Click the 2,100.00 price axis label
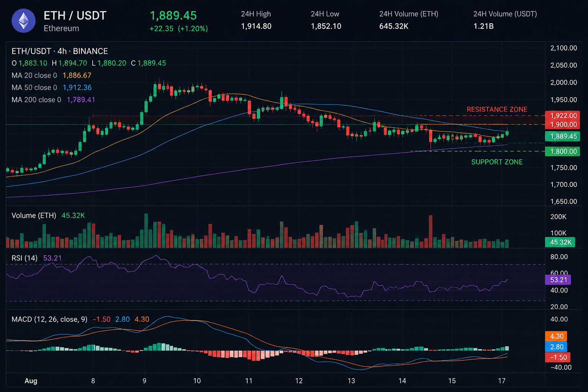588x392 pixels. pyautogui.click(x=563, y=48)
